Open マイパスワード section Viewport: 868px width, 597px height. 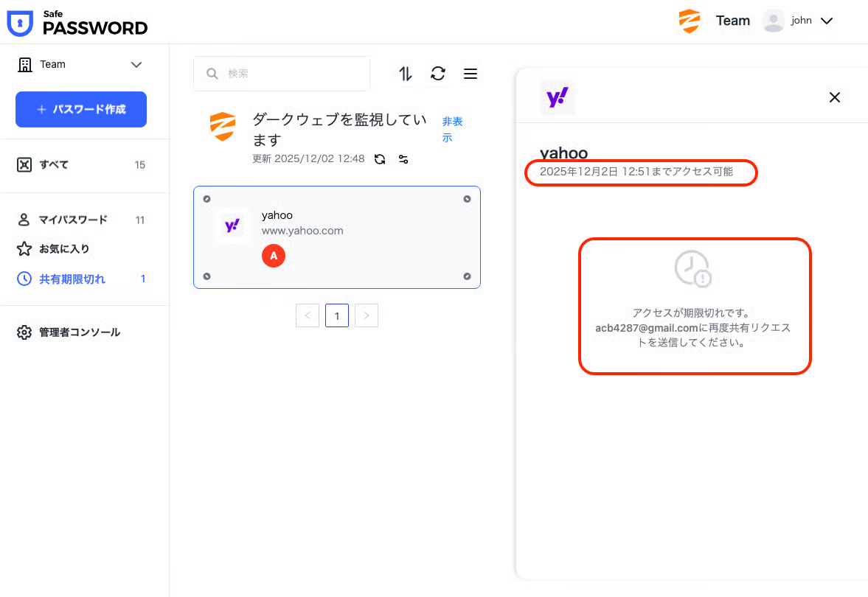pyautogui.click(x=72, y=220)
